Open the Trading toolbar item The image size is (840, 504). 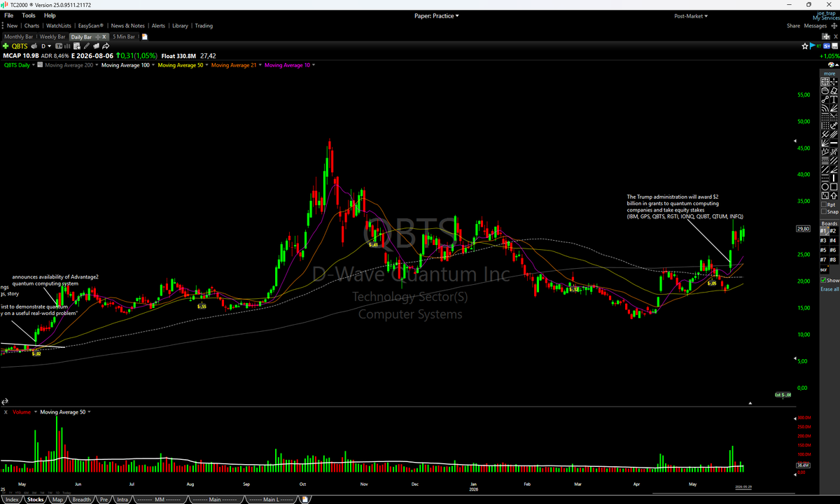pos(204,26)
